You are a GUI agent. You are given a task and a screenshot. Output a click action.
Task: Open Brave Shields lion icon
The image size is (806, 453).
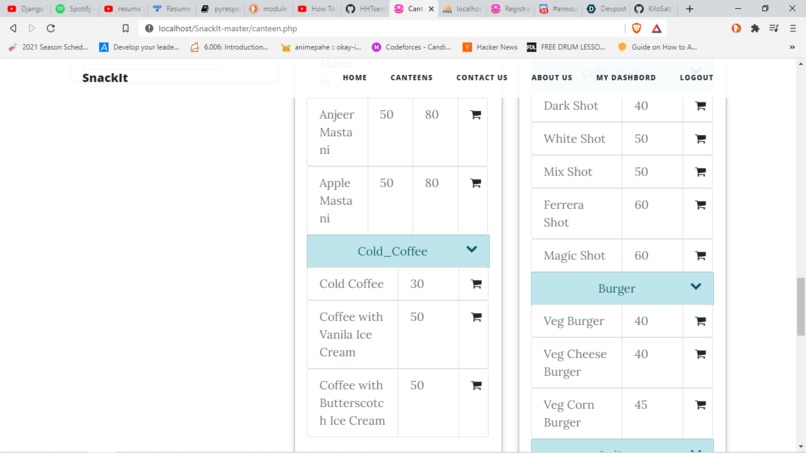[636, 28]
